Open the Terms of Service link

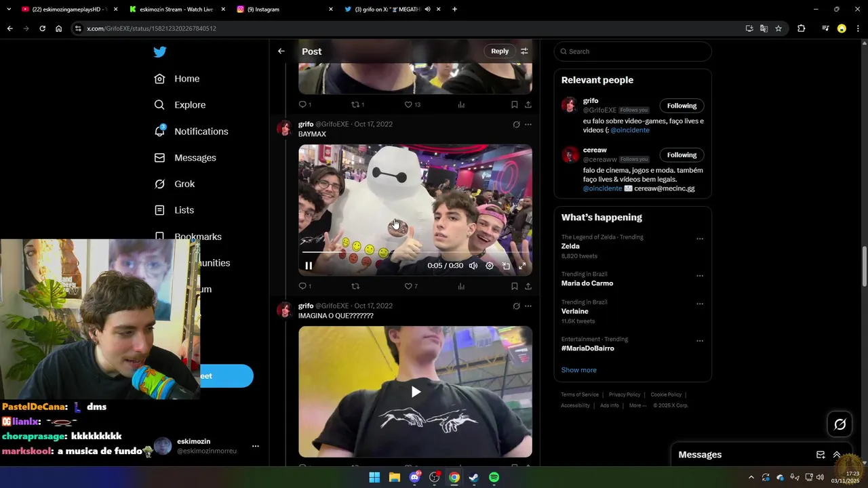580,394
